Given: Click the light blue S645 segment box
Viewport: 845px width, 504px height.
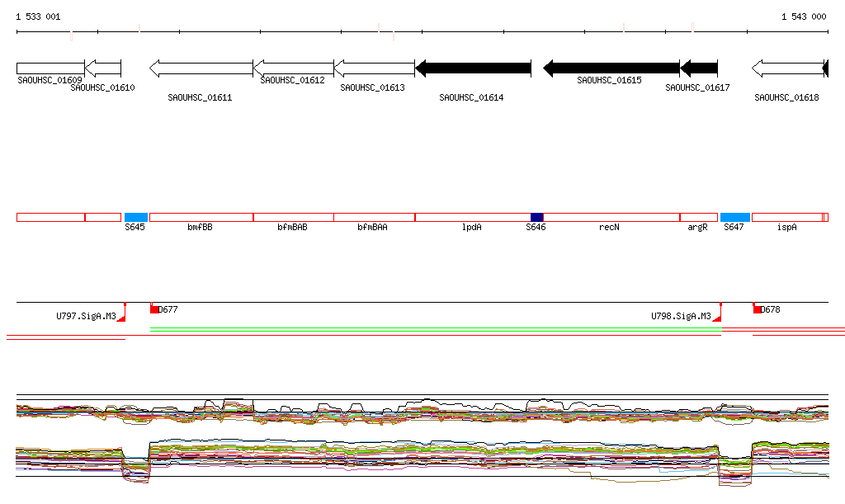Looking at the screenshot, I should (x=135, y=217).
